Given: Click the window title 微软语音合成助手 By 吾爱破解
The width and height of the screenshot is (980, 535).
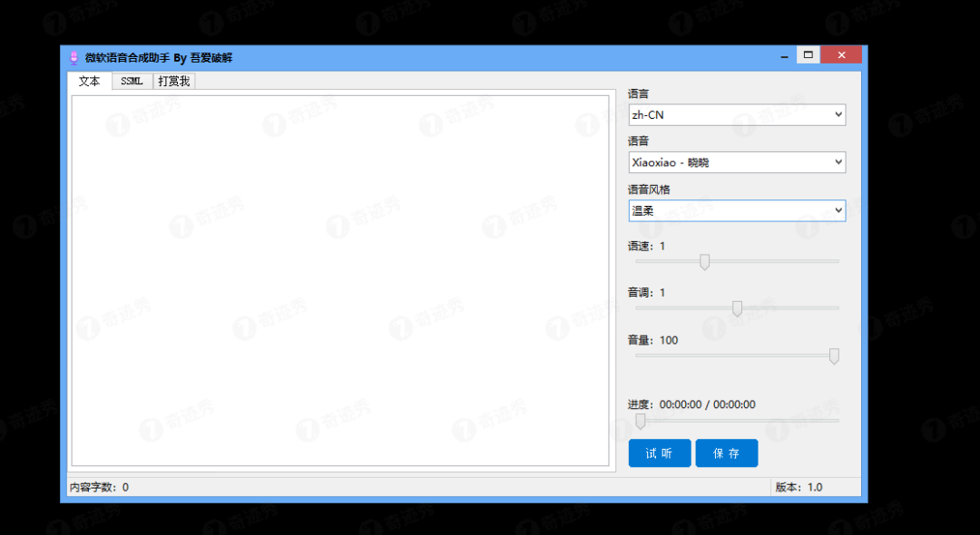Looking at the screenshot, I should [159, 57].
